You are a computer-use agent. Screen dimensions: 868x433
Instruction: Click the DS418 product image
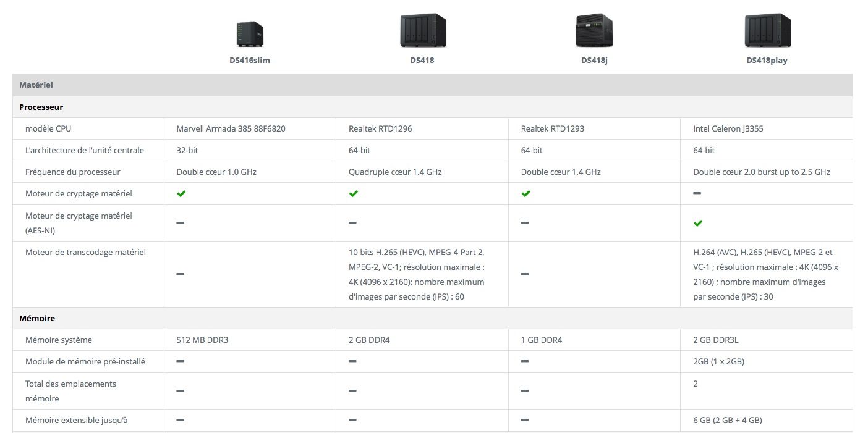pos(423,30)
